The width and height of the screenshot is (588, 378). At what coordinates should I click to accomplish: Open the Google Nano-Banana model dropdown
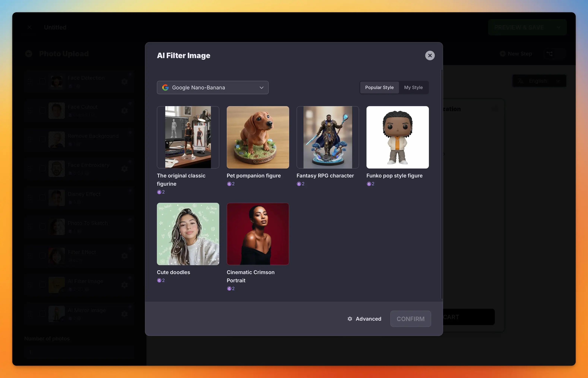point(212,88)
